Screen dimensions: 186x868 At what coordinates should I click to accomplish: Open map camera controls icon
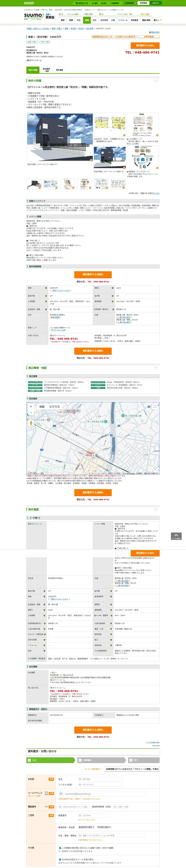(x=155, y=468)
